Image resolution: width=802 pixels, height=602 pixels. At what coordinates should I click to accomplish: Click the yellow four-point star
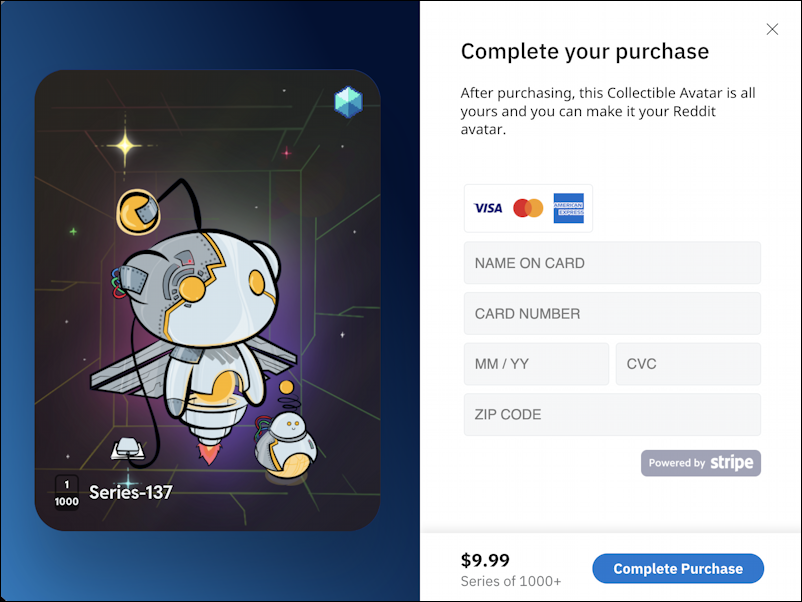click(x=125, y=146)
